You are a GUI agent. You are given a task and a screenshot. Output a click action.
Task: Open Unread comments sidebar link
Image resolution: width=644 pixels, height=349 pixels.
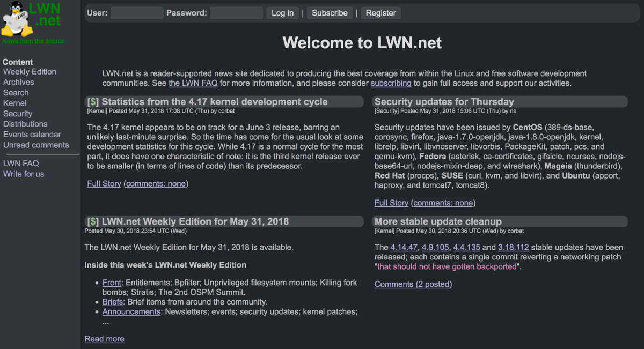coord(36,145)
